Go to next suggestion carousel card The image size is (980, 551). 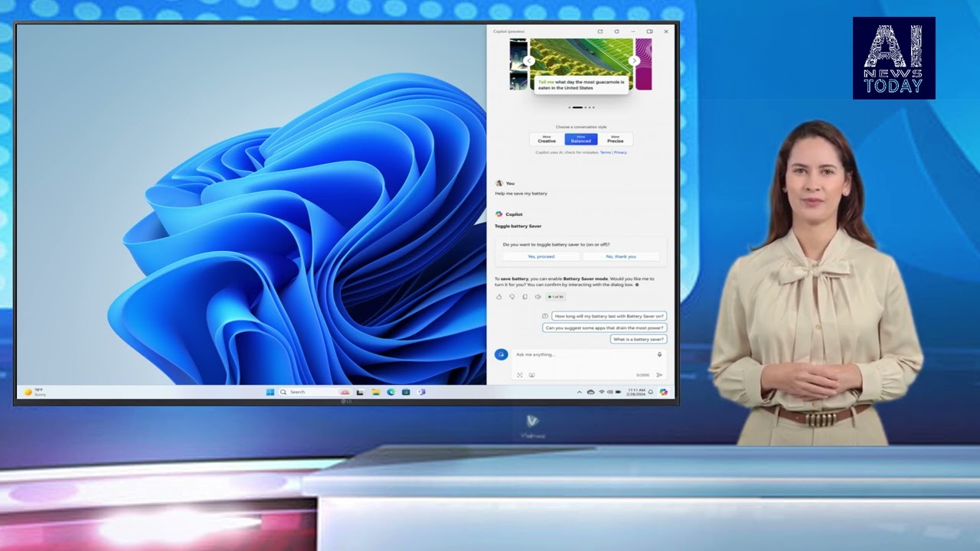pyautogui.click(x=633, y=60)
